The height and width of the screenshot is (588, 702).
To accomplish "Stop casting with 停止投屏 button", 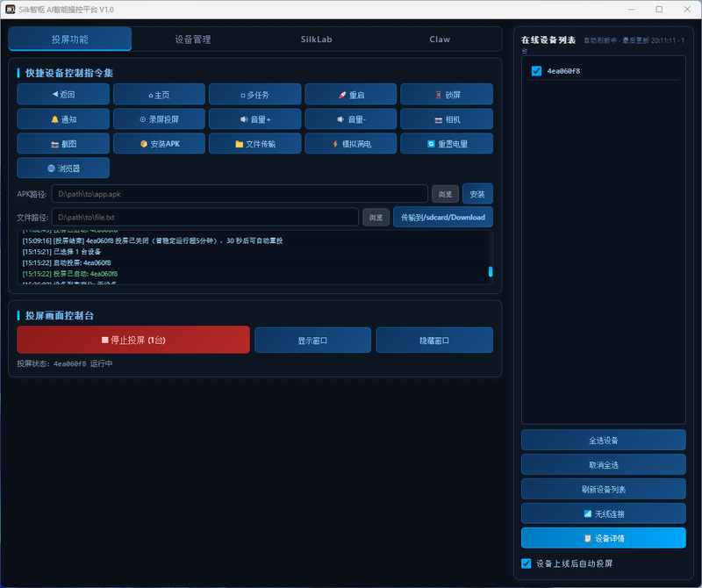I will pos(133,340).
